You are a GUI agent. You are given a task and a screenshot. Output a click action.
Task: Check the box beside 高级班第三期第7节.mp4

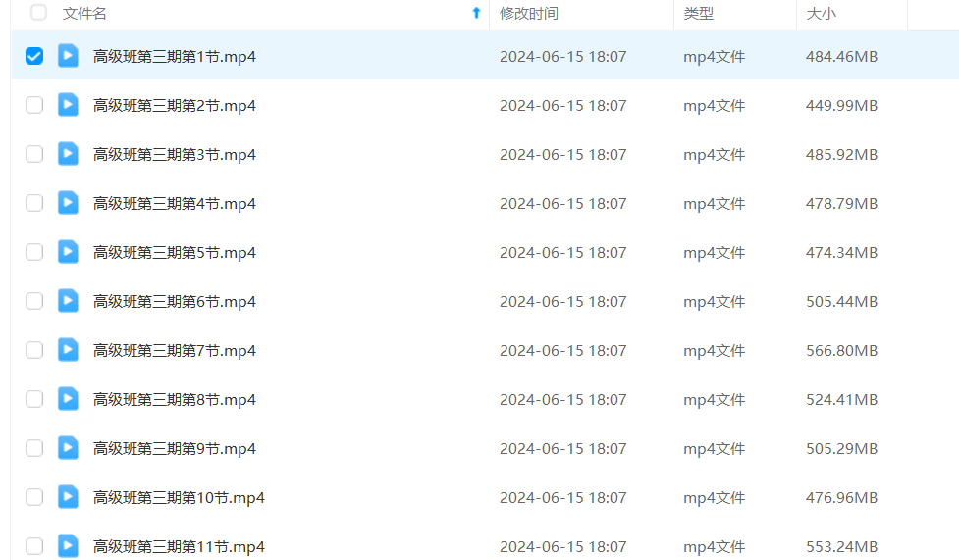click(34, 350)
